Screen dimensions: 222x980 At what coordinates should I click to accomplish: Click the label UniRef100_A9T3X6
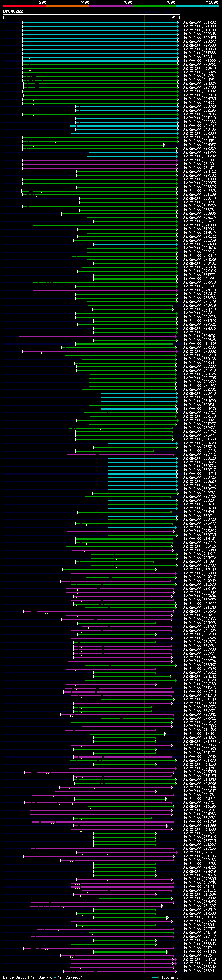[x=199, y=951]
